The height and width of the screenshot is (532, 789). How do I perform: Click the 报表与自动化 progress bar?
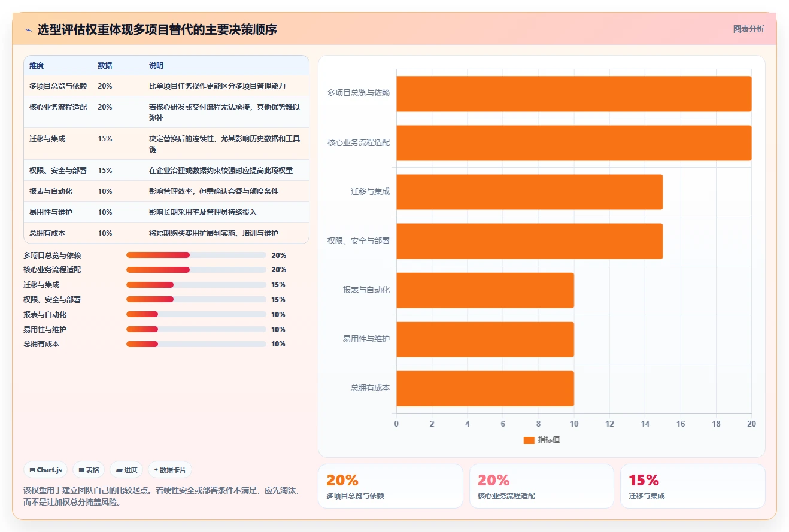(196, 314)
